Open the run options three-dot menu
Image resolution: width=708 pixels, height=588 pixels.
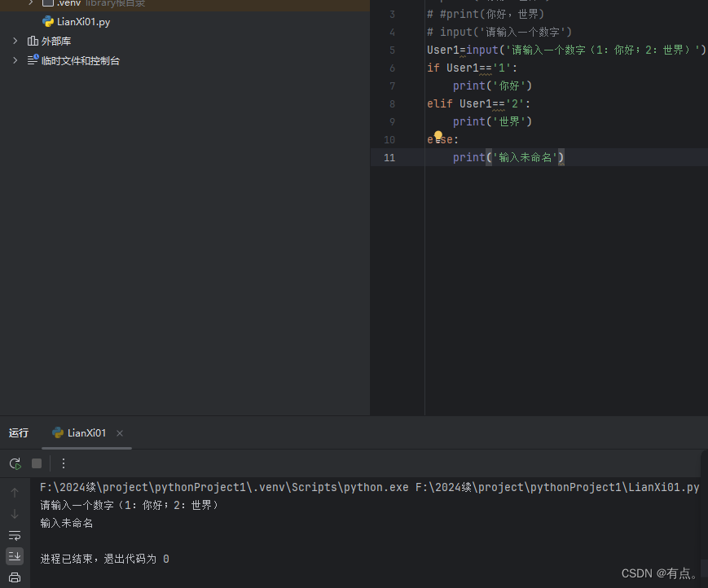[63, 463]
